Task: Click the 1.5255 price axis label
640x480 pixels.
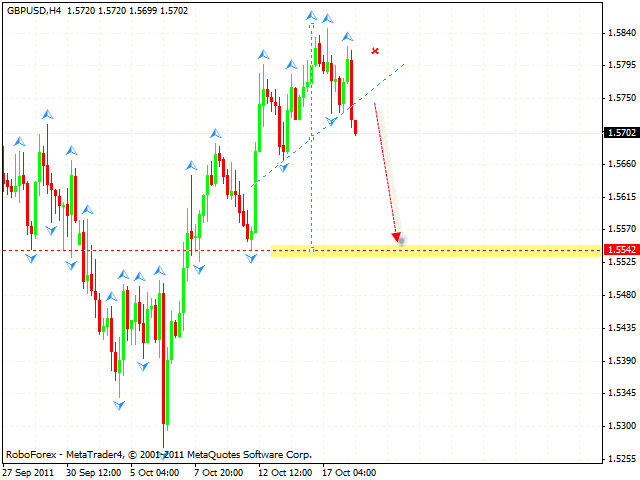Action: coord(621,459)
